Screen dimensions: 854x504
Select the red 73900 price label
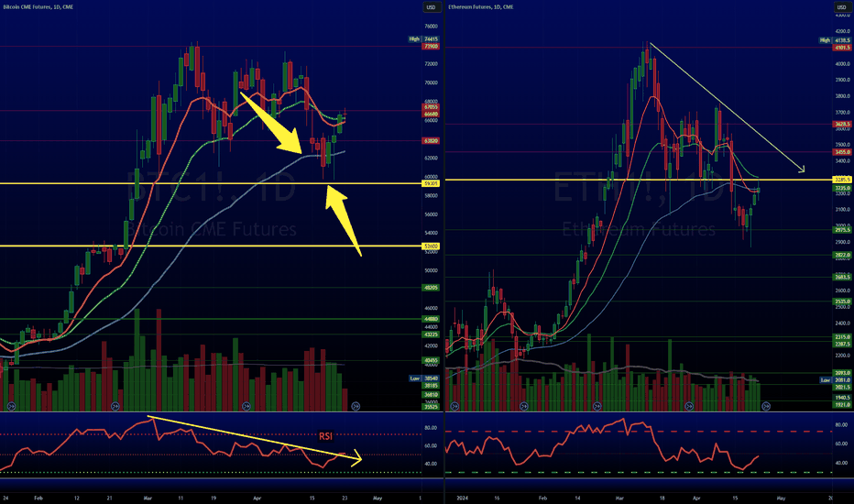(x=431, y=47)
